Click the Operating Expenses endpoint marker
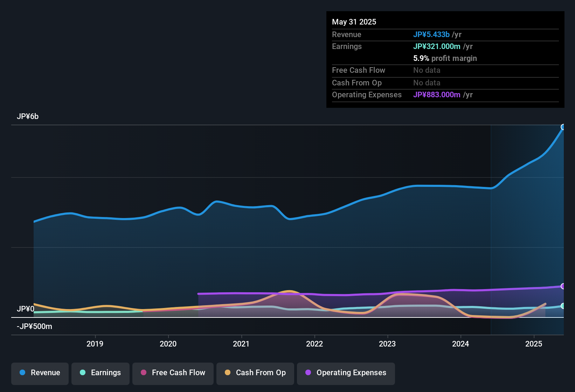 (563, 286)
